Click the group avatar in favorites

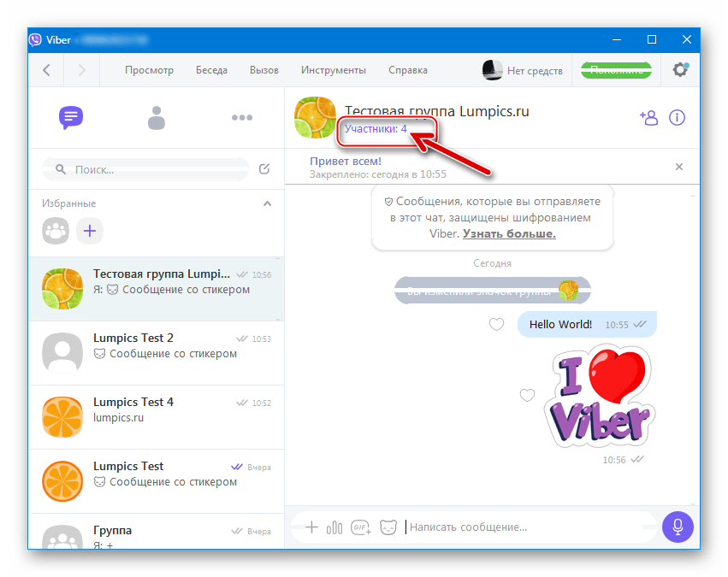(56, 231)
